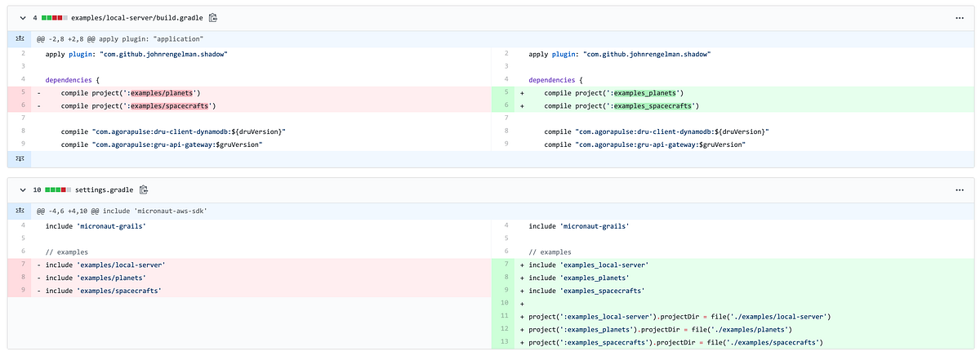The width and height of the screenshot is (980, 356).
Task: Copy path of settings.gradle file
Action: [x=143, y=189]
